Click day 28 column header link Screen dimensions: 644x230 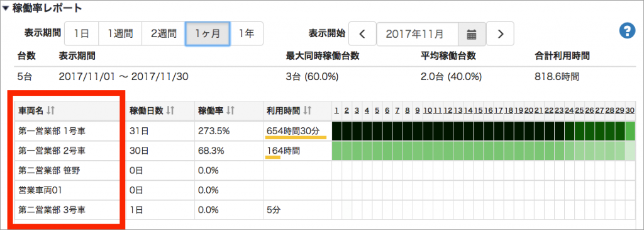tap(610, 110)
